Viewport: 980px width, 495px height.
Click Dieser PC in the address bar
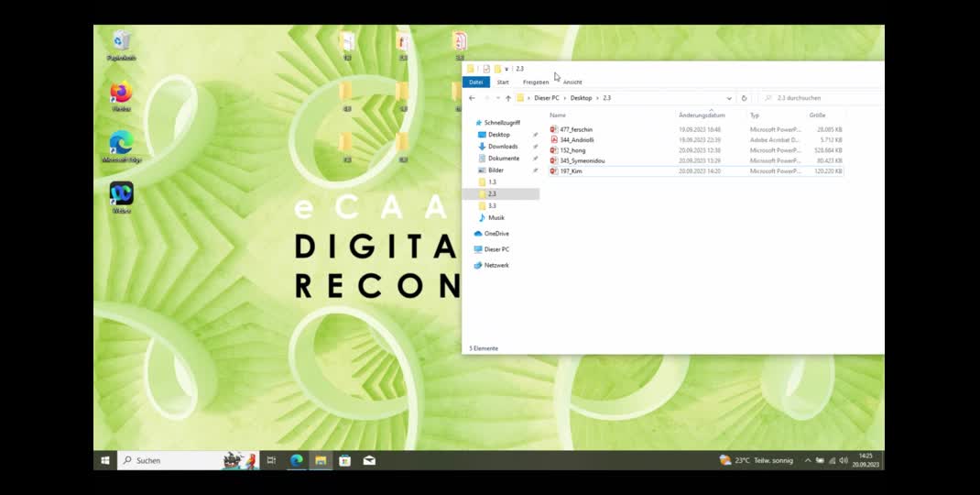(x=547, y=98)
